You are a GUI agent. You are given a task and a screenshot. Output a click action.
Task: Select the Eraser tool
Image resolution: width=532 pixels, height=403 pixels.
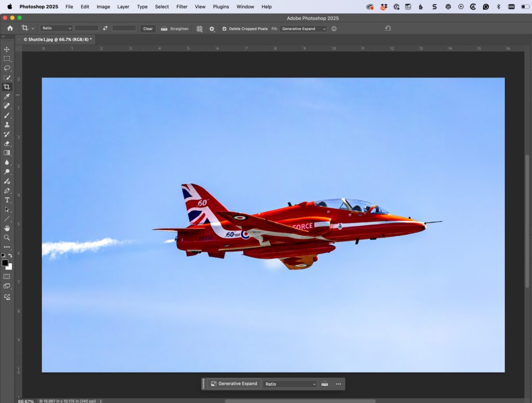7,143
